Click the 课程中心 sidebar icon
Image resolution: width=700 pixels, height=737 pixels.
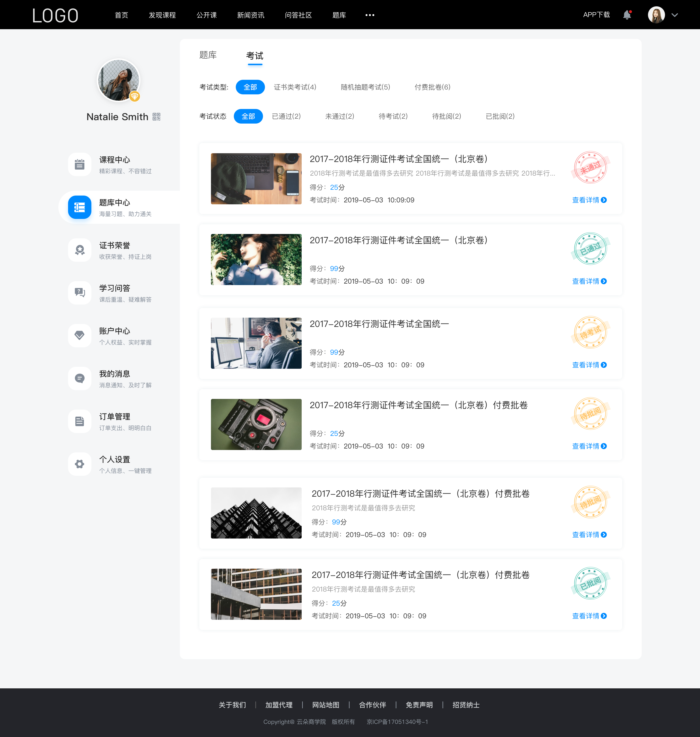pyautogui.click(x=79, y=164)
